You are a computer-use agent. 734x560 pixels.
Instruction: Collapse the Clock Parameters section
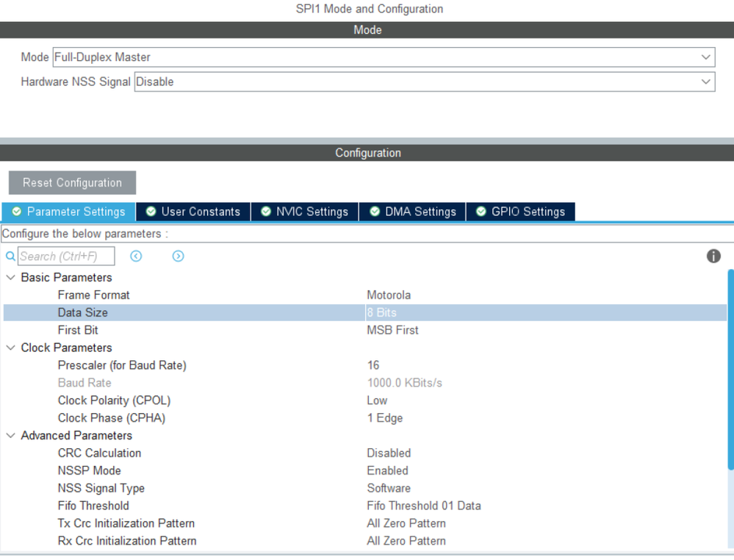(10, 348)
